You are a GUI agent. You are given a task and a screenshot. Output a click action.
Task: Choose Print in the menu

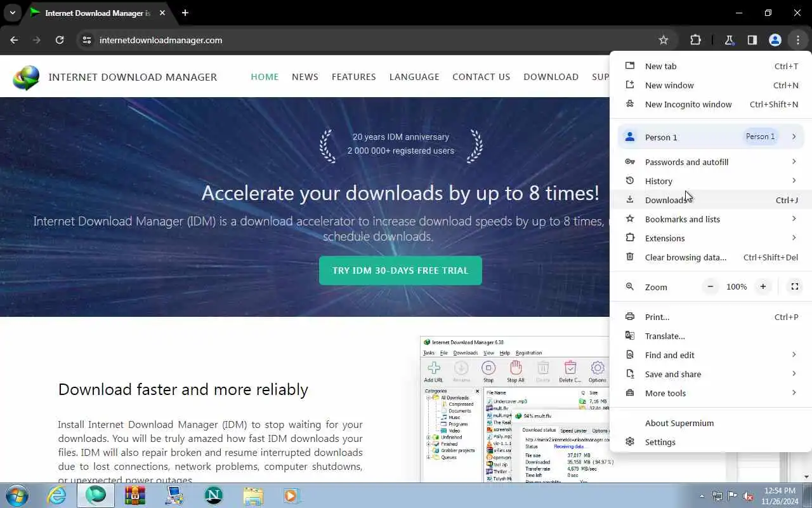pyautogui.click(x=710, y=317)
